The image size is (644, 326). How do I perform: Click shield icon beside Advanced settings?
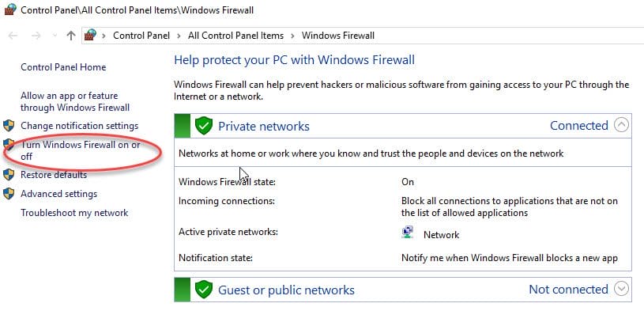pyautogui.click(x=9, y=194)
